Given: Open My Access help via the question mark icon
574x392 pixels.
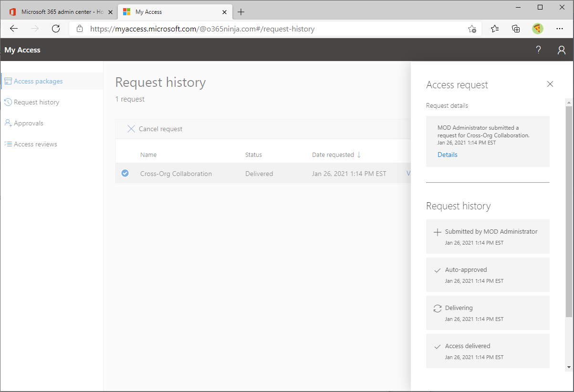Looking at the screenshot, I should coord(538,50).
